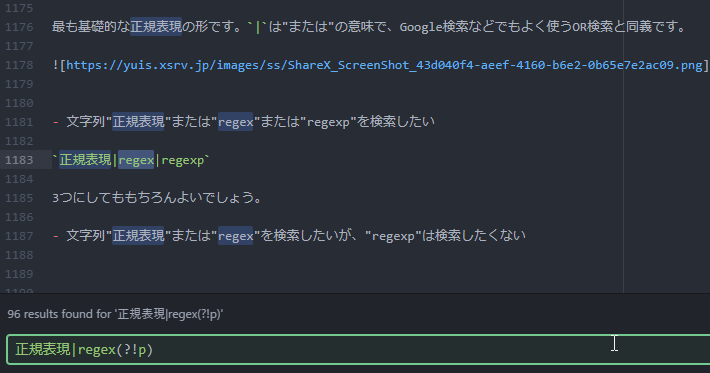The height and width of the screenshot is (373, 710).
Task: Click Google検索 text on line 1176
Action: pos(434,27)
